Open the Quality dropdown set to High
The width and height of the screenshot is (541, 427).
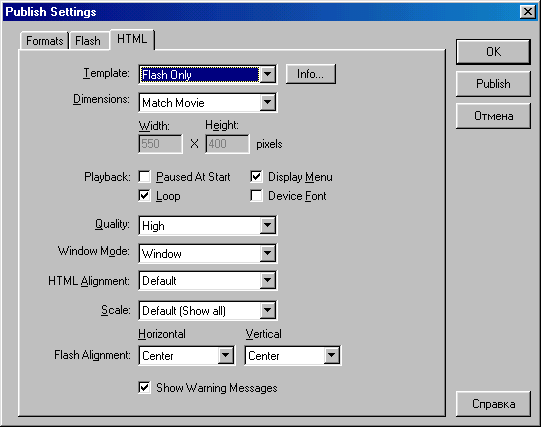207,226
